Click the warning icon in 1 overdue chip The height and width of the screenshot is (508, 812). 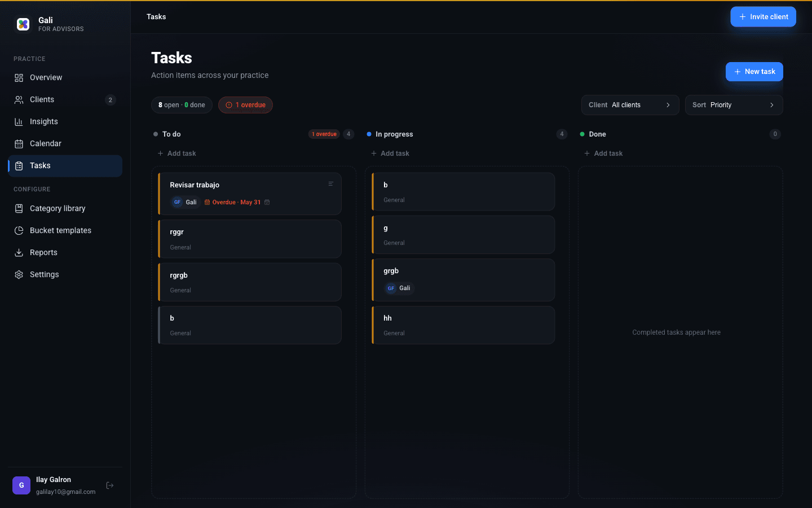(x=229, y=105)
